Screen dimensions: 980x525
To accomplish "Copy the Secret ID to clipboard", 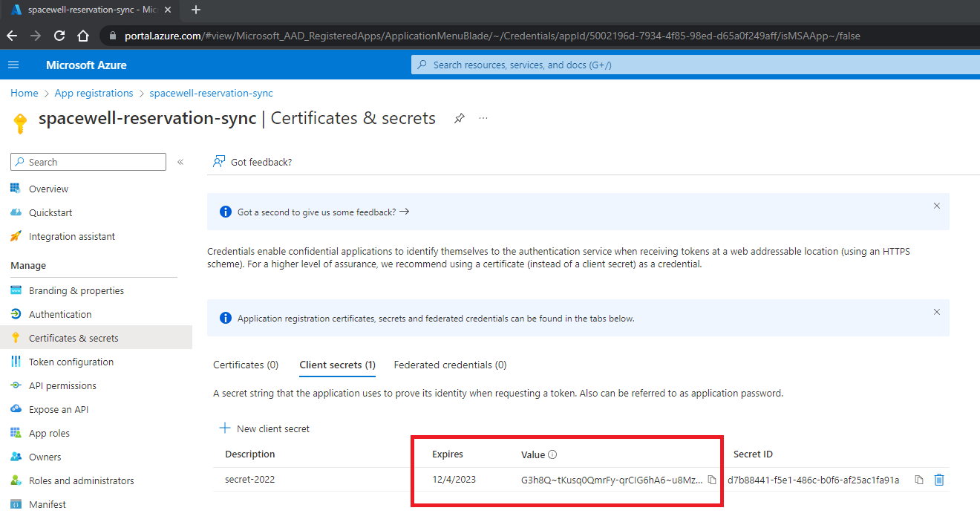I will pyautogui.click(x=919, y=480).
